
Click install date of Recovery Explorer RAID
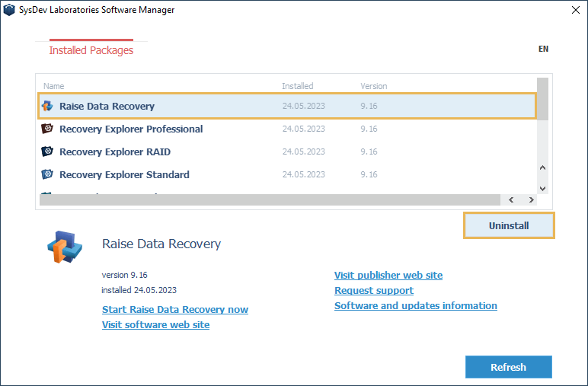coord(304,152)
